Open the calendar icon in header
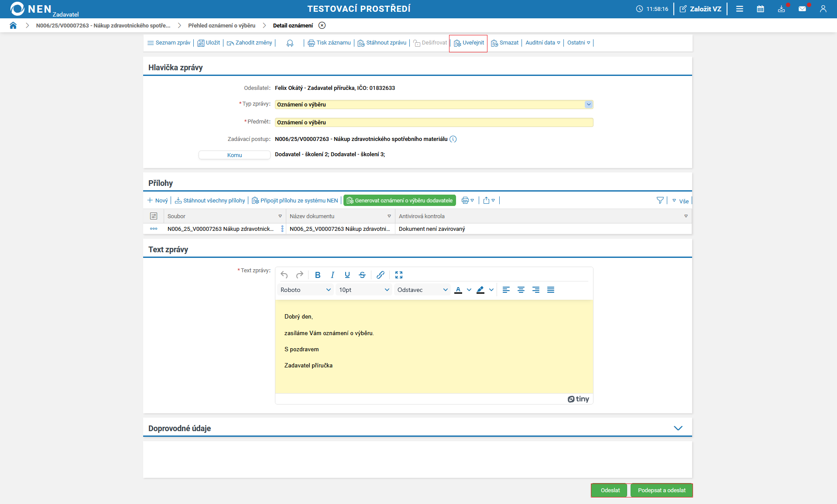The height and width of the screenshot is (504, 837). [x=760, y=9]
